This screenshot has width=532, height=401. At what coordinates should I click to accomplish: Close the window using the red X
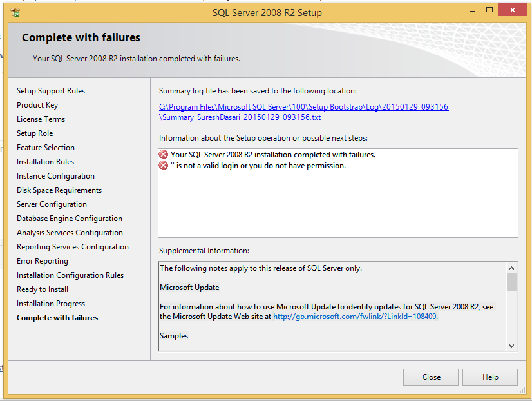tap(512, 10)
